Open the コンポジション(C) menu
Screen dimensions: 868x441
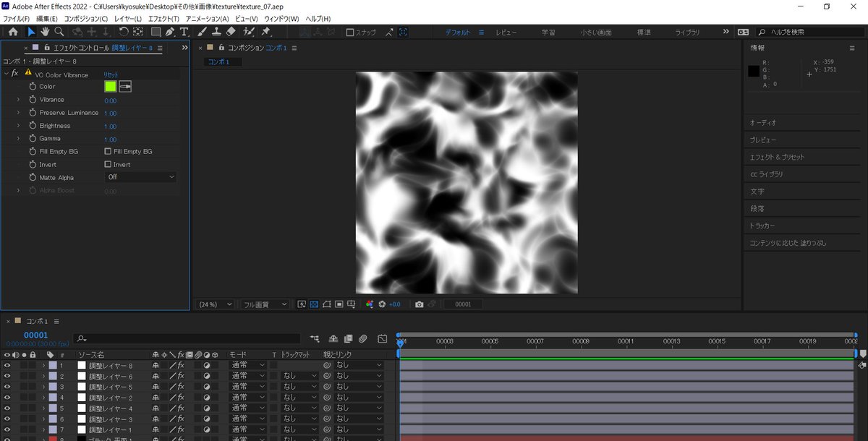(x=85, y=19)
